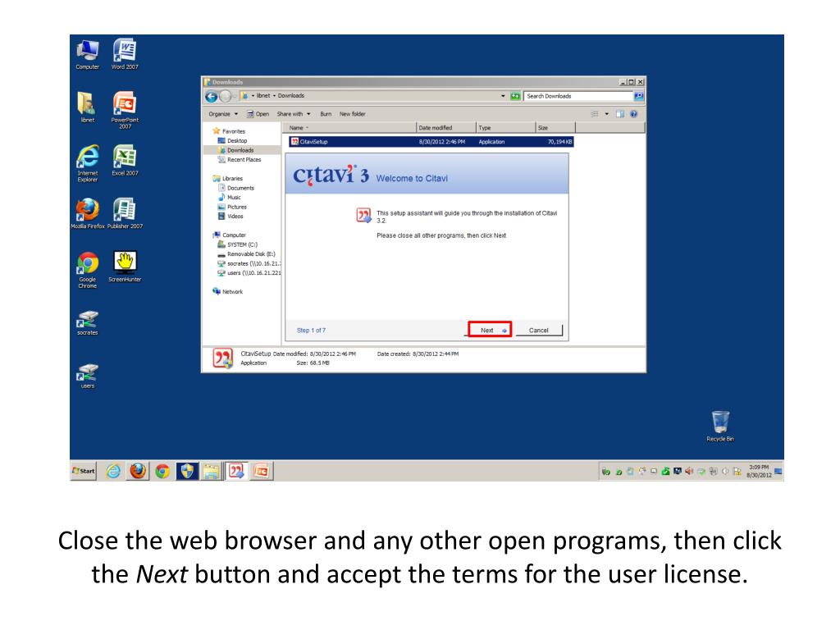
Task: Click New folder in the toolbar
Action: pos(352,114)
